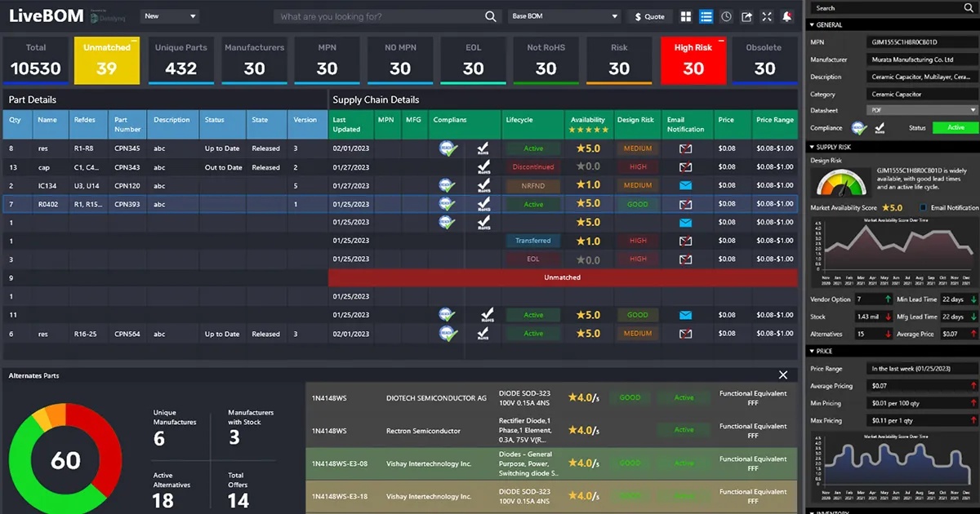Click the star rating 5.0 in res R1-R8 row

(x=588, y=148)
